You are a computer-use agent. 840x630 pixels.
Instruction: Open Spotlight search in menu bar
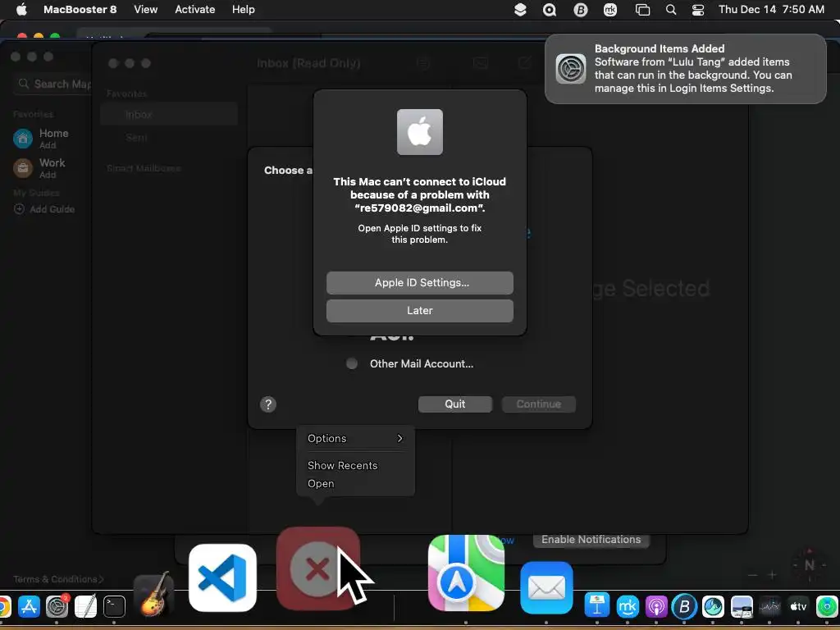[x=671, y=10]
